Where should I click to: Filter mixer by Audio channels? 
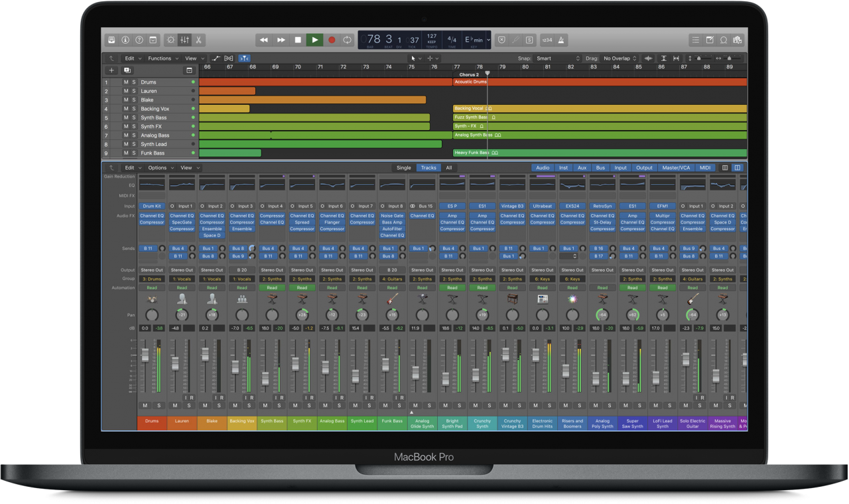coord(543,168)
